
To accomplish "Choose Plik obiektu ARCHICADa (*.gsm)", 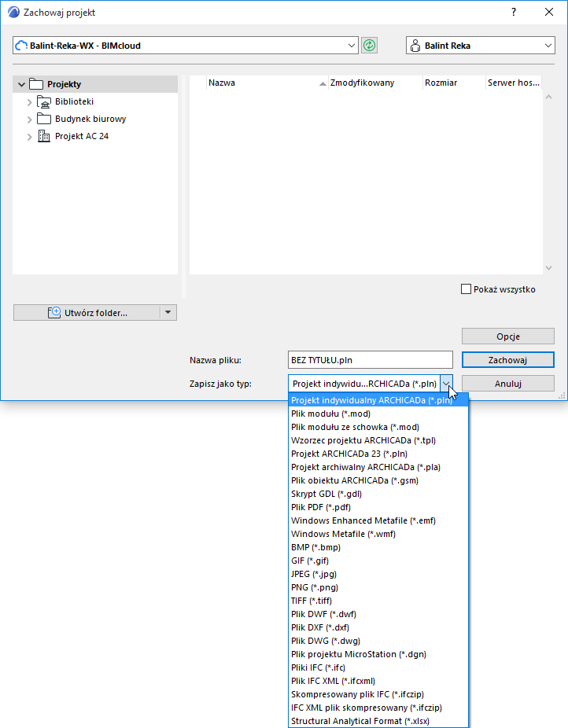I will (378, 480).
